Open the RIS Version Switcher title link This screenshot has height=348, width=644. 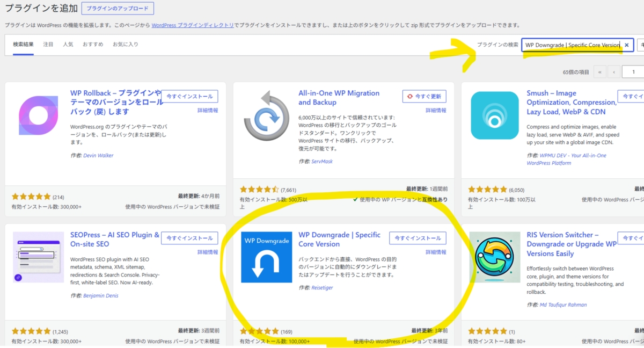572,244
